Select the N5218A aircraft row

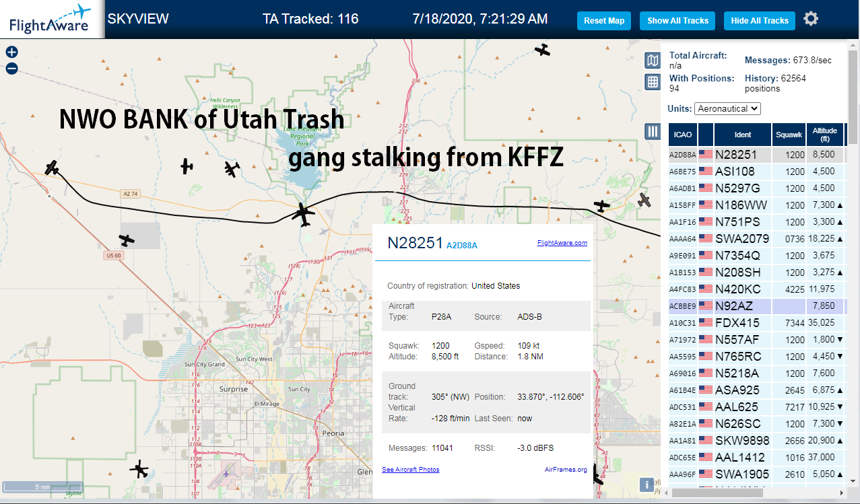coord(758,373)
